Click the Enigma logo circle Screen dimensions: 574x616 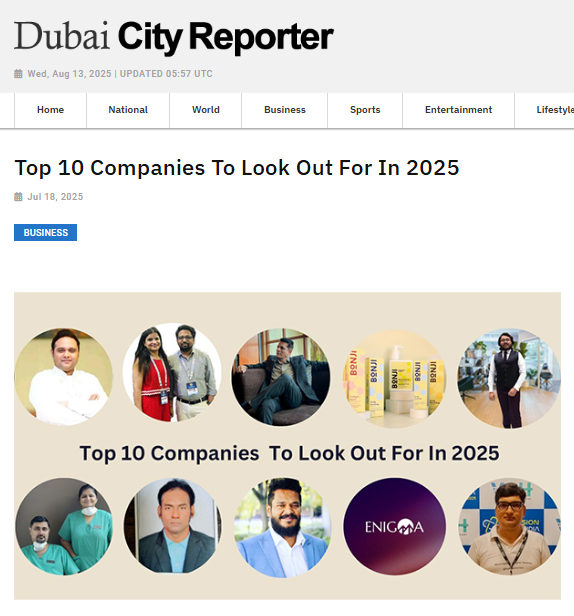(394, 526)
